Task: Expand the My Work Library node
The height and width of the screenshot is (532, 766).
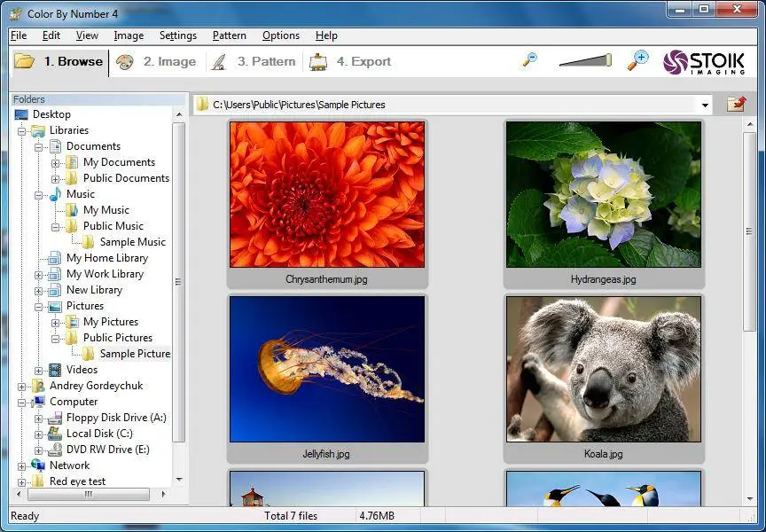Action: [39, 275]
